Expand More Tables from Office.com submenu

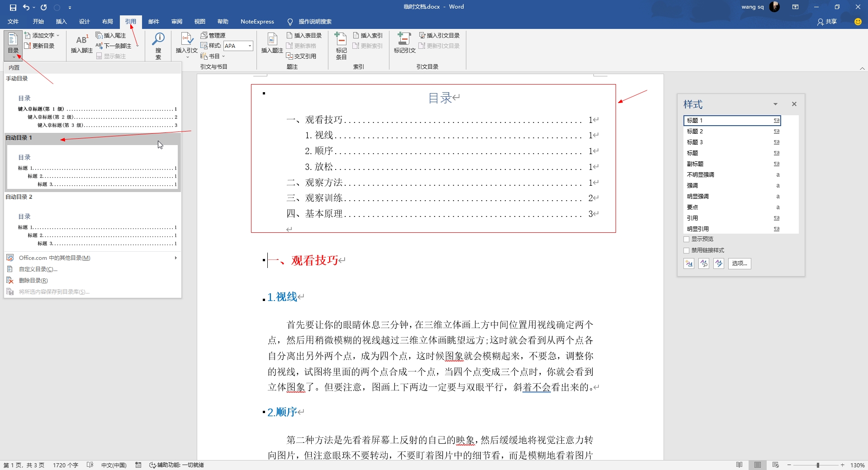pyautogui.click(x=93, y=258)
